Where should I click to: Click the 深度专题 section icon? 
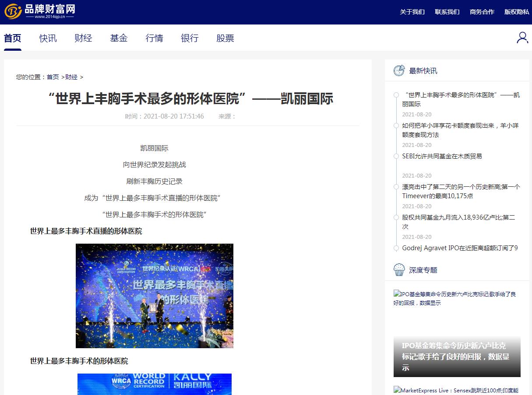coord(399,269)
